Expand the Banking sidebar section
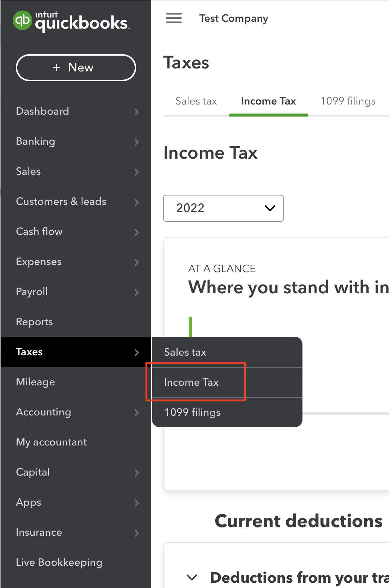389x588 pixels. click(35, 142)
